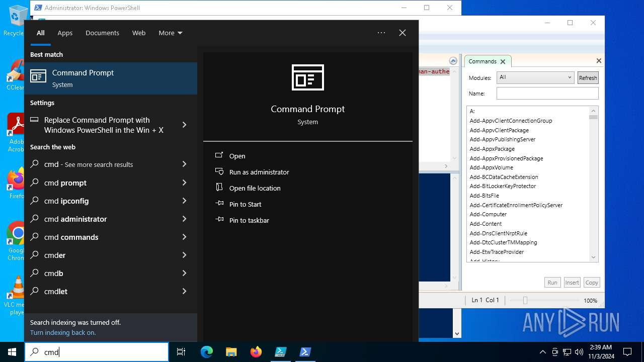Click the Insert button in Commands pane
Image resolution: width=644 pixels, height=362 pixels.
click(572, 283)
